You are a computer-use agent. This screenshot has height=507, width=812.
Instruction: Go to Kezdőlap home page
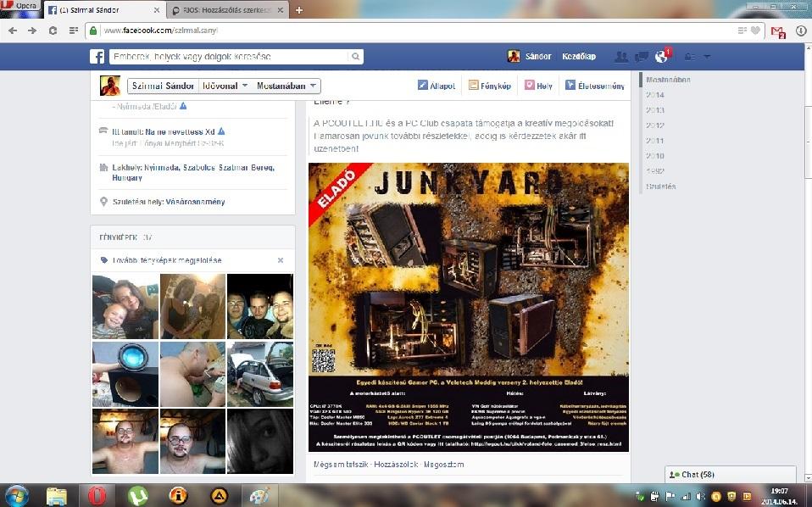(579, 57)
